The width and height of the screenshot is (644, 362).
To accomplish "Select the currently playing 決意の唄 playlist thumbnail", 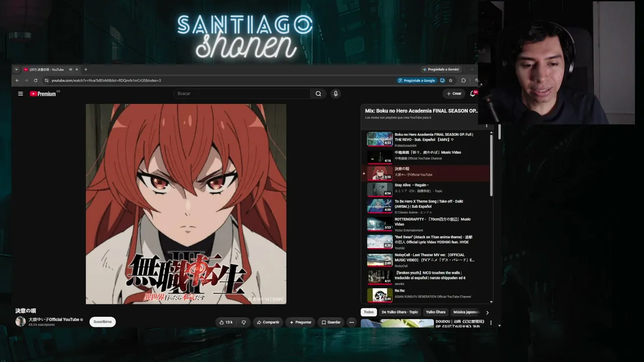I will pyautogui.click(x=379, y=173).
